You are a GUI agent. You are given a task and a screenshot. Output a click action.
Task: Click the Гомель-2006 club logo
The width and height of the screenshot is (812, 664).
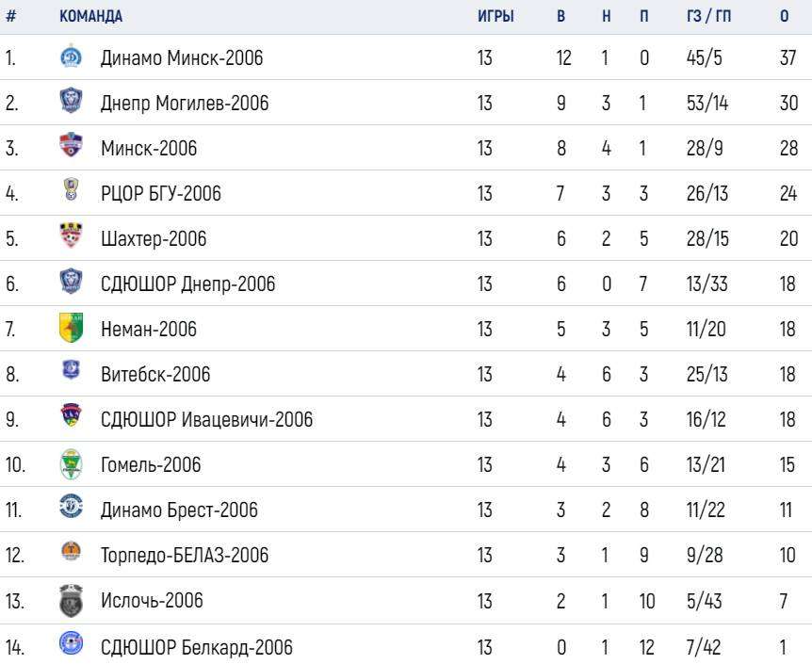[71, 464]
